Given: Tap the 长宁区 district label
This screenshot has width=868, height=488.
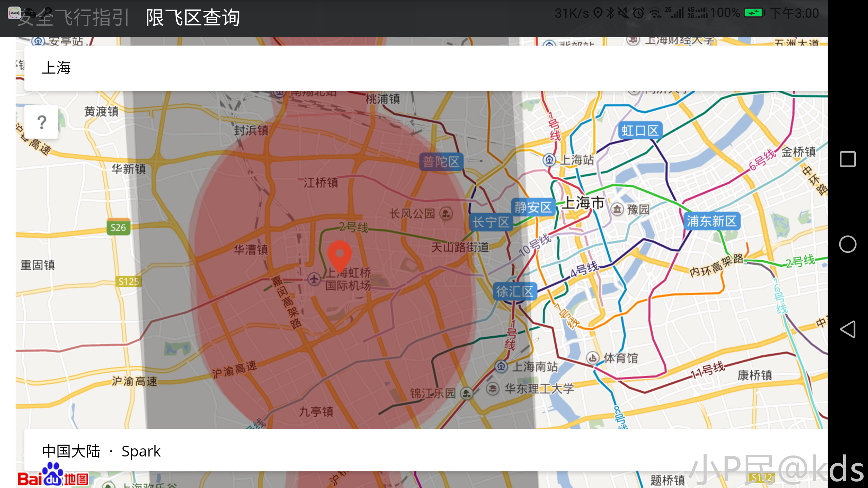Looking at the screenshot, I should pyautogui.click(x=491, y=222).
